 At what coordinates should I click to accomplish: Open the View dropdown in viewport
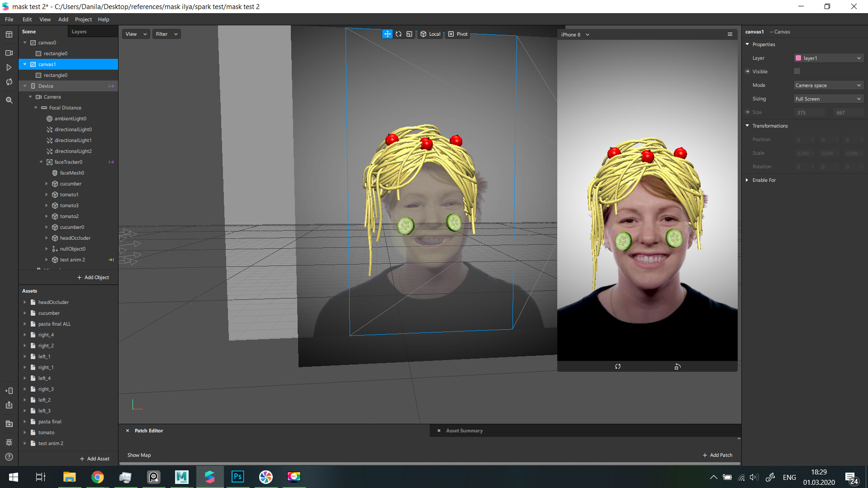coord(136,34)
